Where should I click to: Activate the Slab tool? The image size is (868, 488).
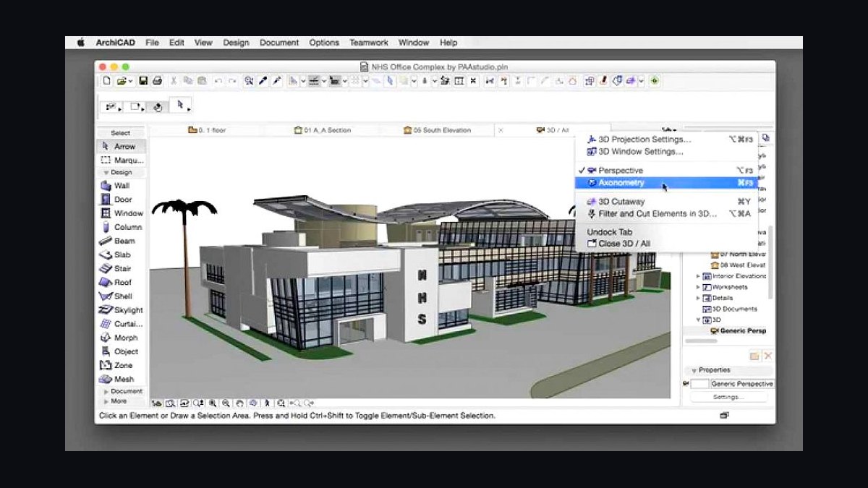(121, 254)
